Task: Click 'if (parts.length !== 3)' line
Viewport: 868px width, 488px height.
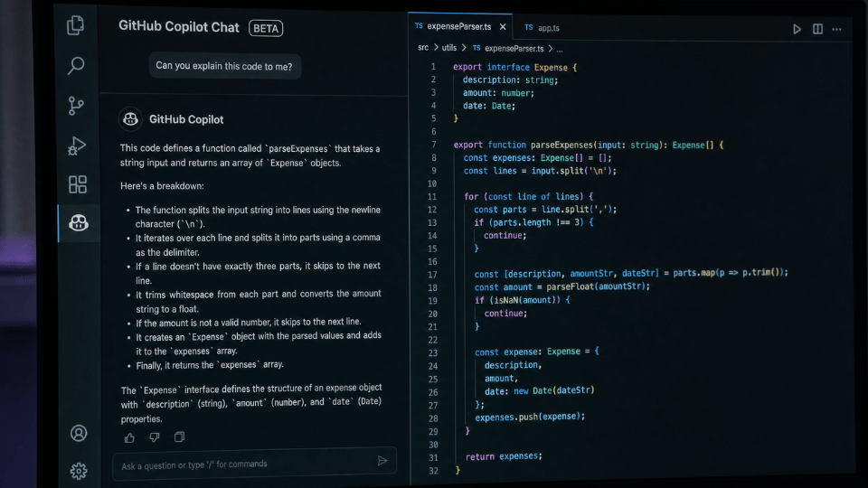Action: (533, 222)
